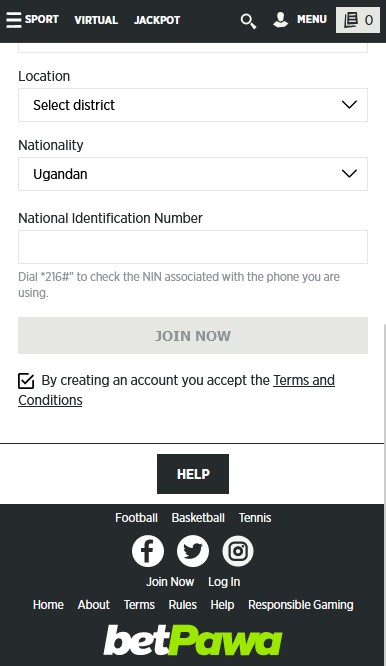The image size is (386, 666).
Task: Click the JOIN NOW button
Action: [x=193, y=336]
